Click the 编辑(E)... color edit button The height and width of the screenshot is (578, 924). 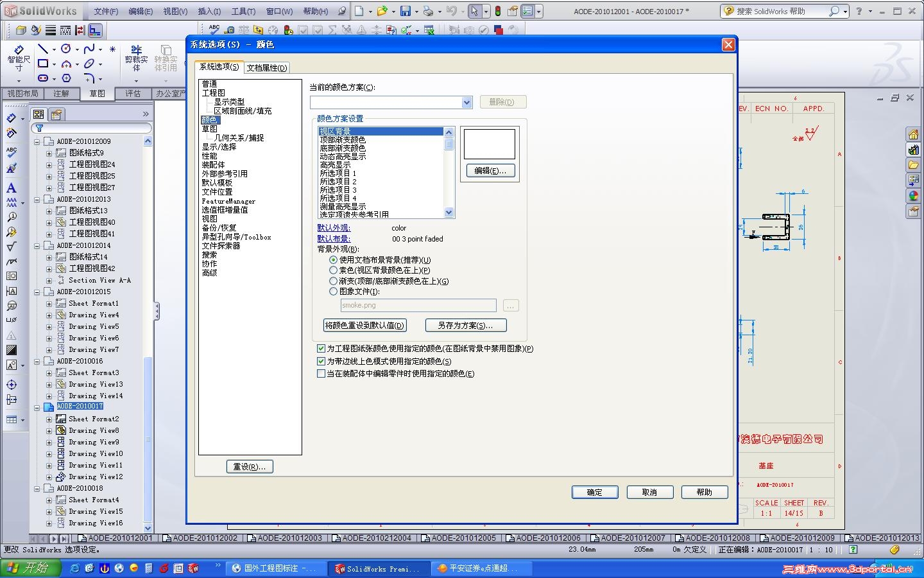[x=490, y=171]
